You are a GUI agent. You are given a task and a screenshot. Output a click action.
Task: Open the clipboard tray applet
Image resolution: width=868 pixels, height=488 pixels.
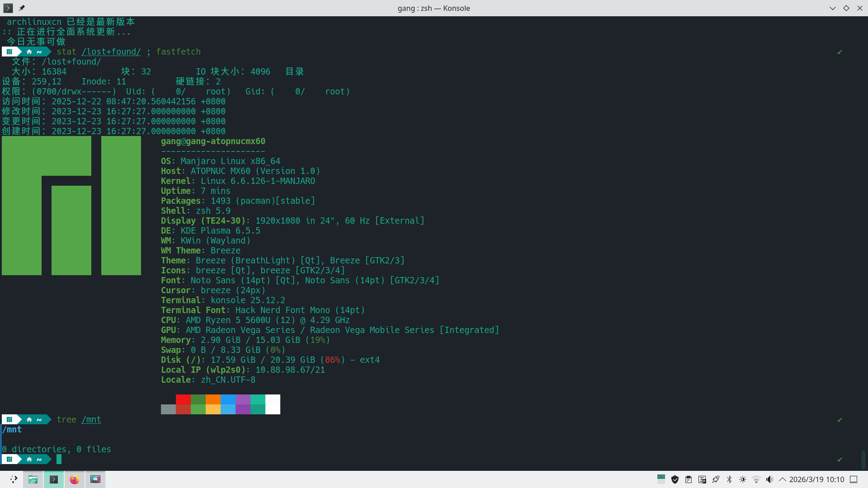tap(689, 479)
